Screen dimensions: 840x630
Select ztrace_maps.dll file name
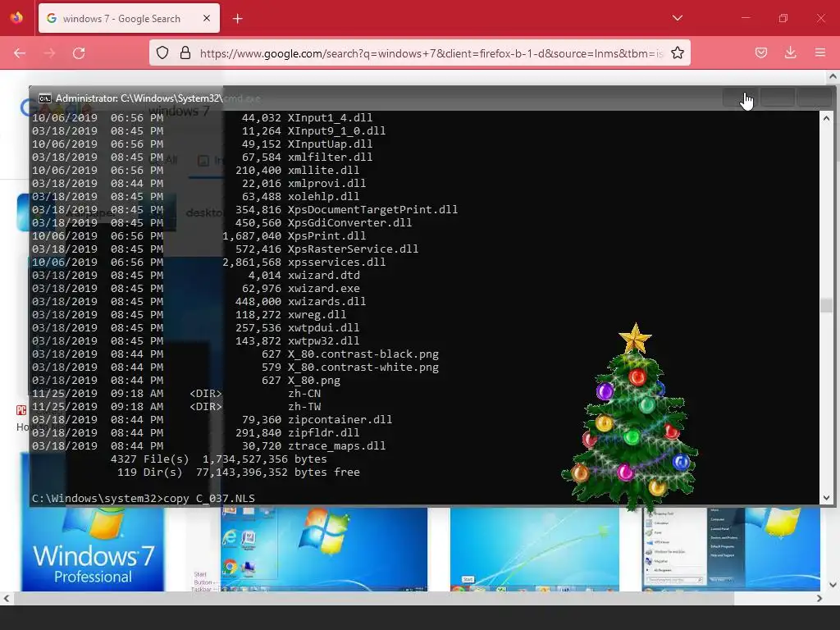[x=337, y=446]
